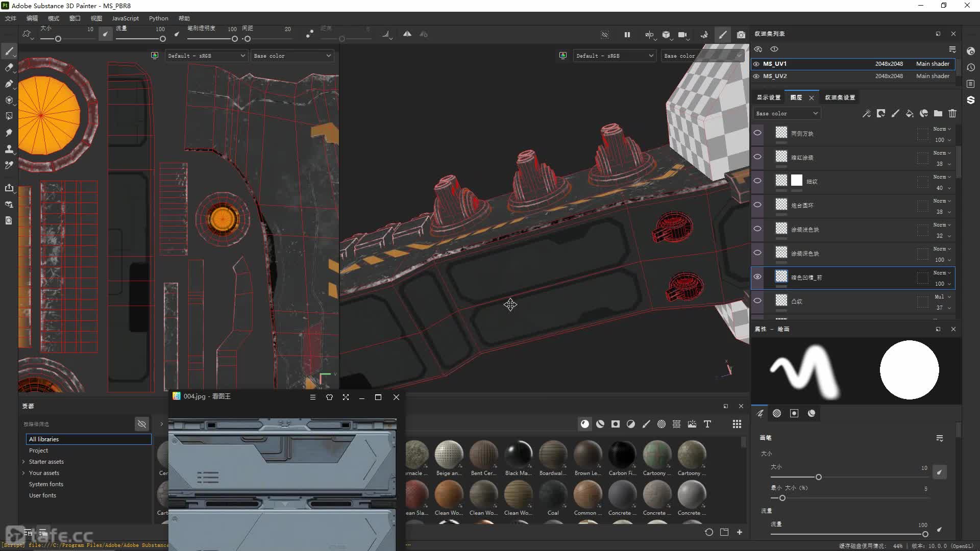Expand the Your assets library
The height and width of the screenshot is (551, 980).
tap(23, 473)
